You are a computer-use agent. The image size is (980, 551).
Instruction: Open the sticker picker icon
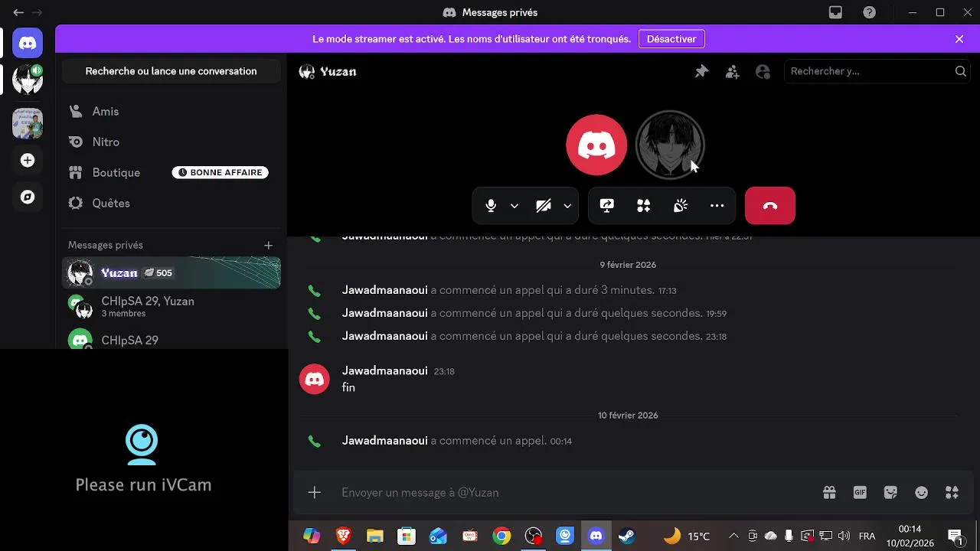pos(890,492)
